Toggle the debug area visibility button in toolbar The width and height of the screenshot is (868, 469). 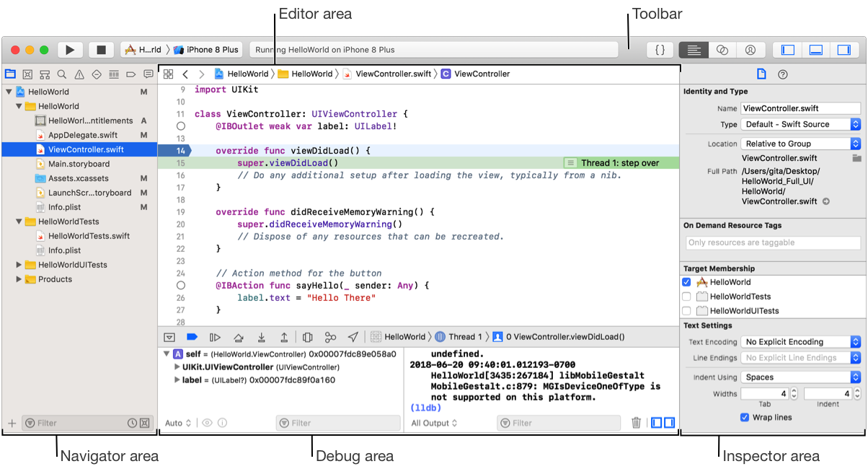tap(816, 50)
